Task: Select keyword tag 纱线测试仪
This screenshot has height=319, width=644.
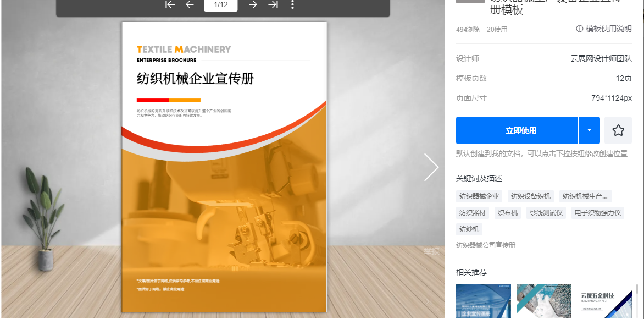Action: tap(546, 213)
